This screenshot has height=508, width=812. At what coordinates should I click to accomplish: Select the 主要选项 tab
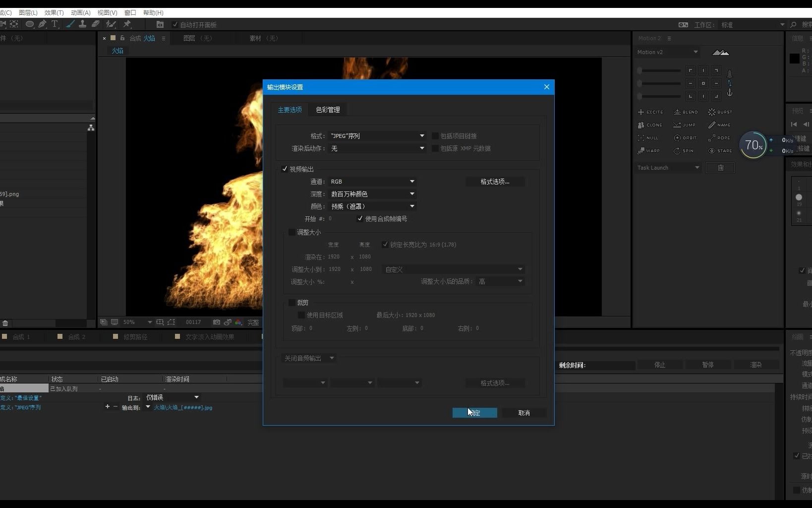click(x=290, y=110)
